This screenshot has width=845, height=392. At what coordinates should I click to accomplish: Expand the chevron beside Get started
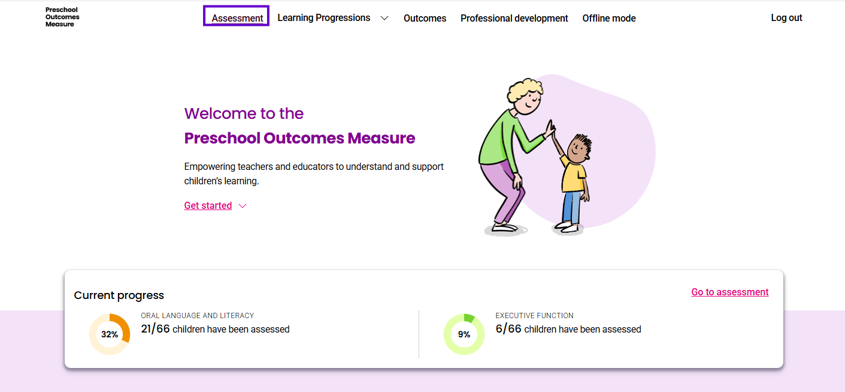(x=243, y=206)
